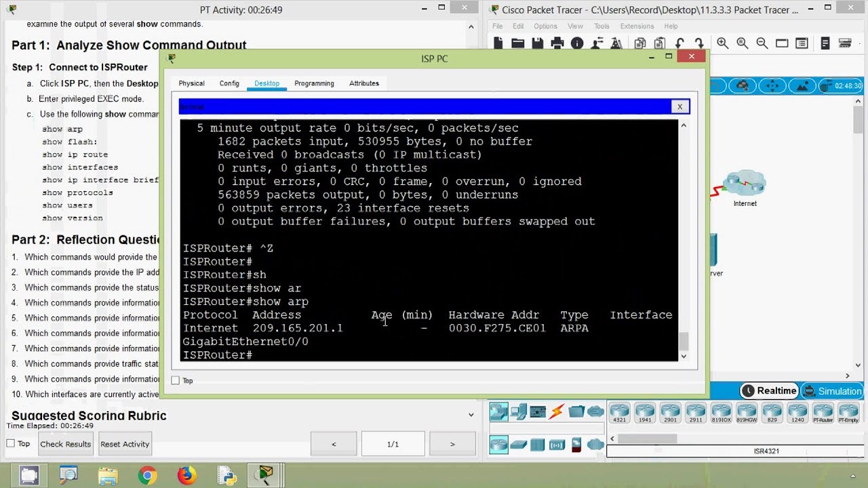Open a file with the folder toolbar icon

pos(518,43)
